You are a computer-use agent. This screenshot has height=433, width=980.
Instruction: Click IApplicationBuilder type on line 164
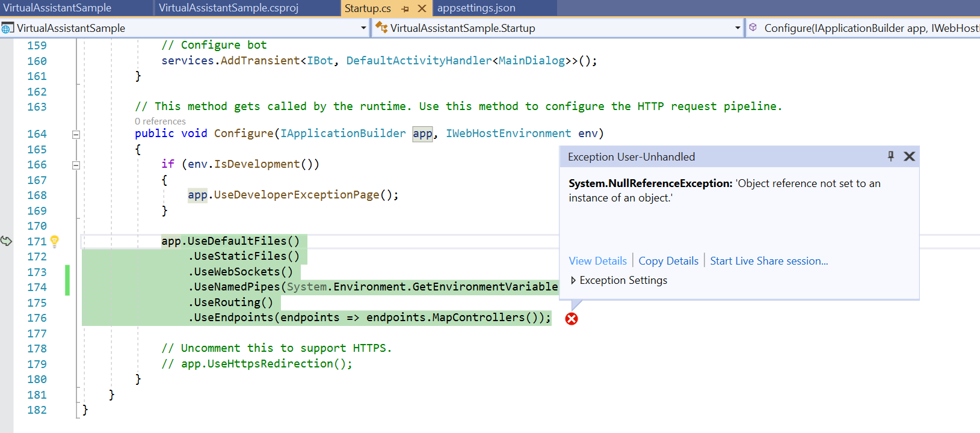pyautogui.click(x=343, y=134)
